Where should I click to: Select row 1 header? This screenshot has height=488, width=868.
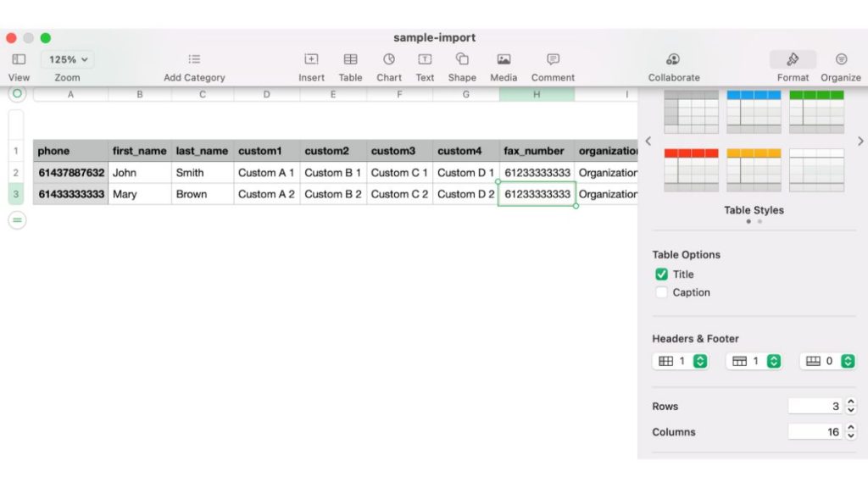tap(16, 151)
